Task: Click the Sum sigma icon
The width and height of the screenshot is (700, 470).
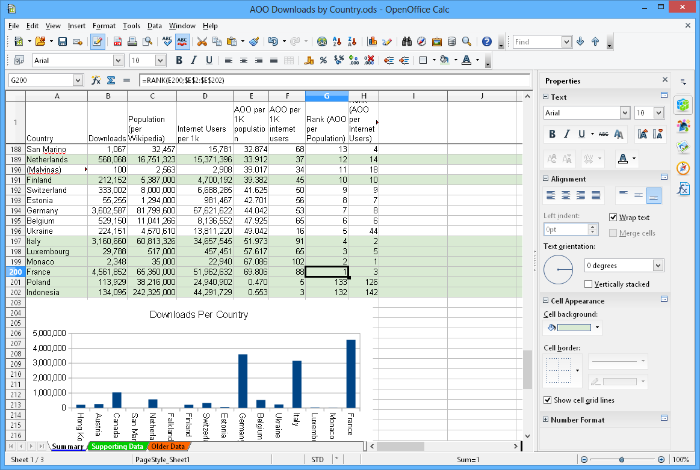Action: point(112,79)
